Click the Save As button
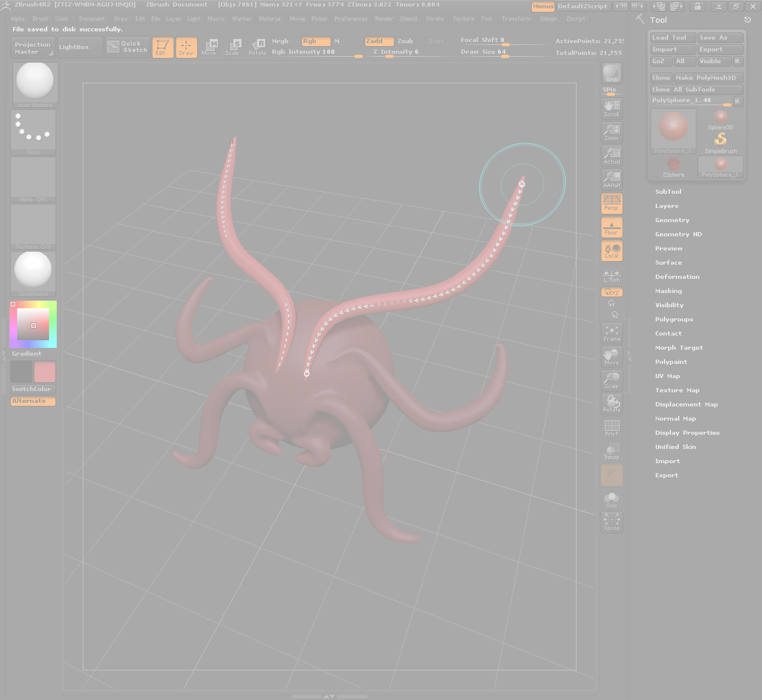Image resolution: width=762 pixels, height=700 pixels. pos(720,38)
